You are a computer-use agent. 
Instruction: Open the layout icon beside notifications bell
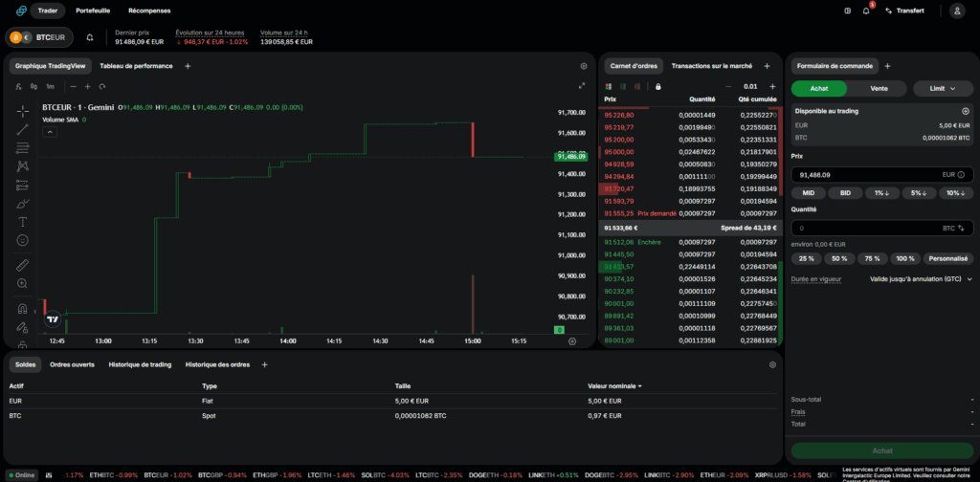(x=848, y=11)
